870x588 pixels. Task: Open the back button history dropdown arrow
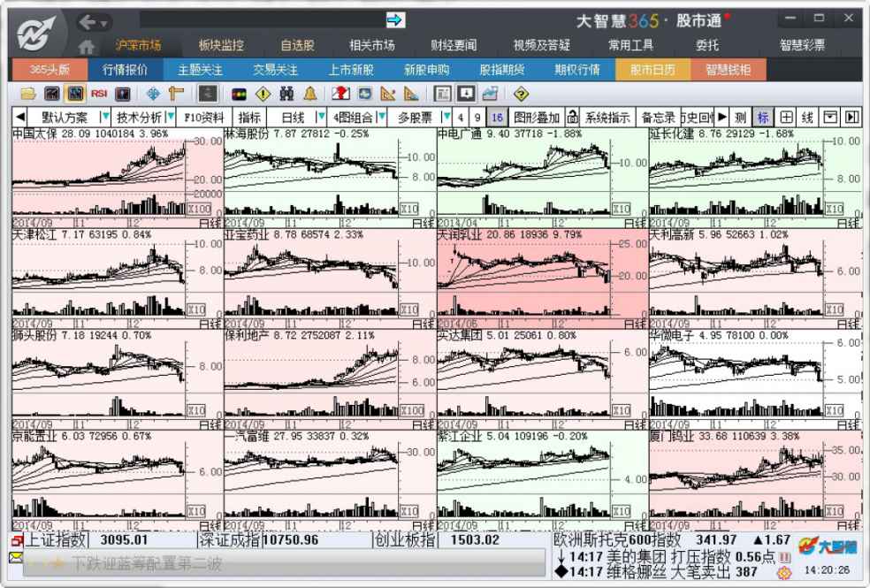(x=104, y=23)
